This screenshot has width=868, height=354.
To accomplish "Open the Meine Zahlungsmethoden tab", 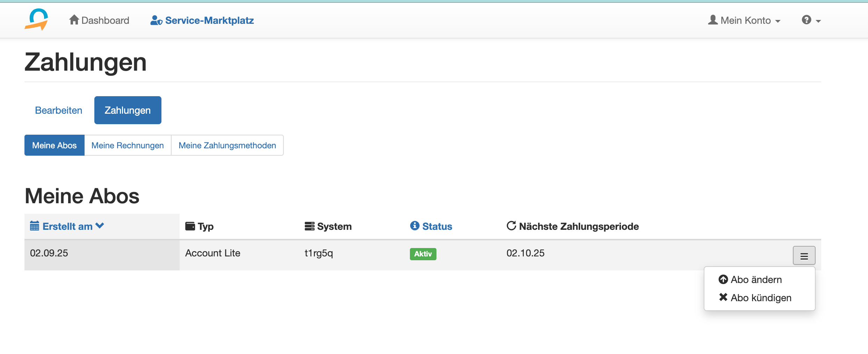I will coord(227,145).
